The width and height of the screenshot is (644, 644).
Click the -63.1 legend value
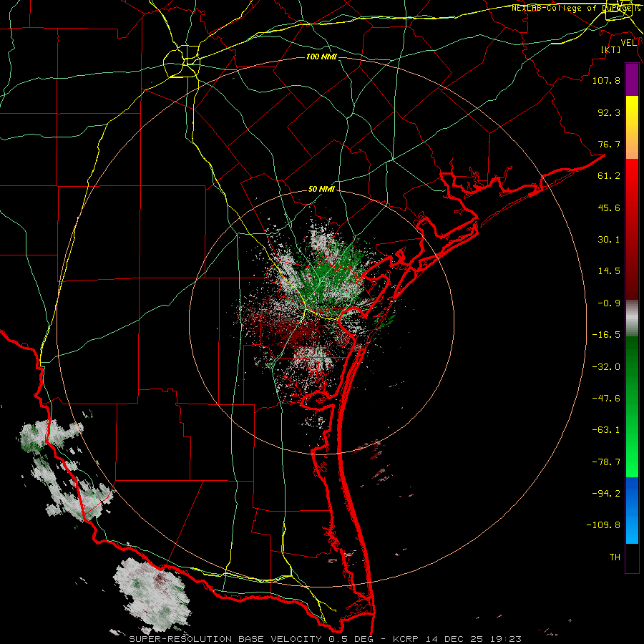(x=606, y=430)
